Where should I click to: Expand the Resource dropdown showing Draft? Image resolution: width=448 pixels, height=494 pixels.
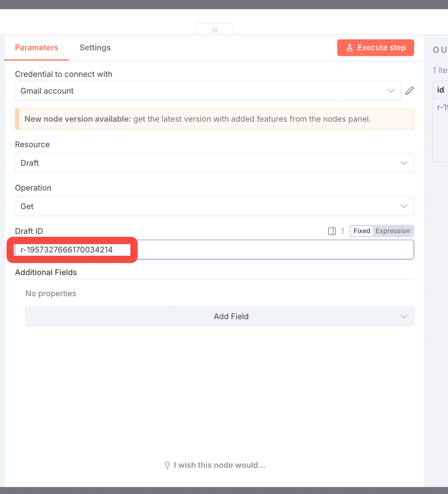click(x=214, y=163)
